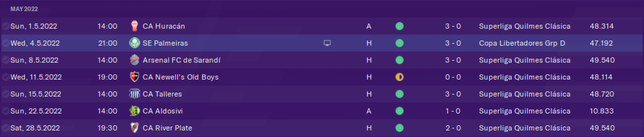Toggle the checkmark beside Sun, 1.5.2022 fixture
The height and width of the screenshot is (137, 644).
pos(5,26)
